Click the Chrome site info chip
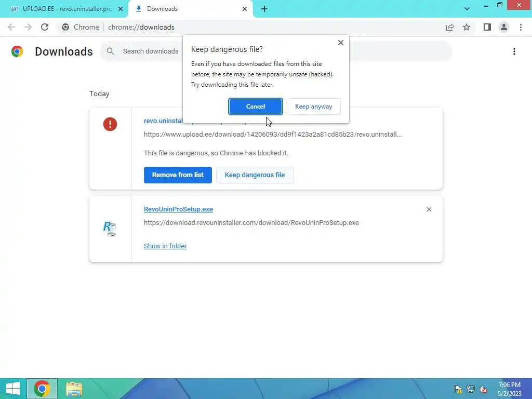The height and width of the screenshot is (399, 532). tap(81, 27)
